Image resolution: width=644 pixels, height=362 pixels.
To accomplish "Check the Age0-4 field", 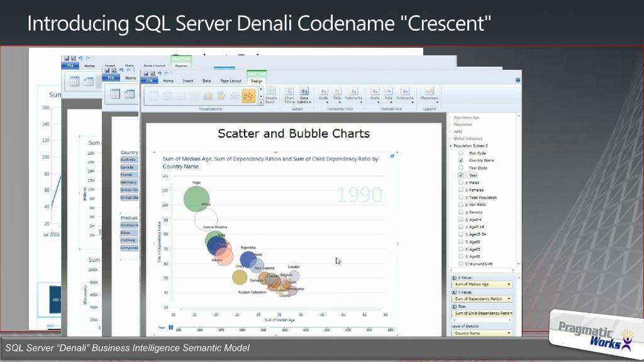I will 461,219.
